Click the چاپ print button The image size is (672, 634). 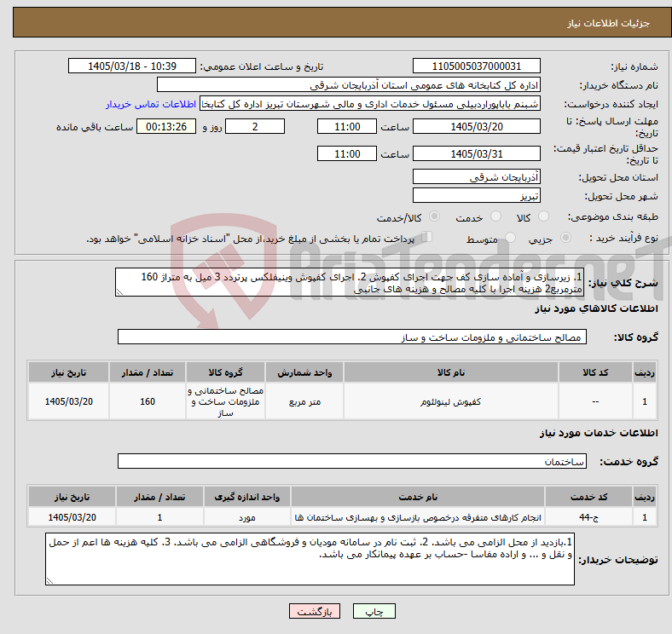(x=374, y=611)
